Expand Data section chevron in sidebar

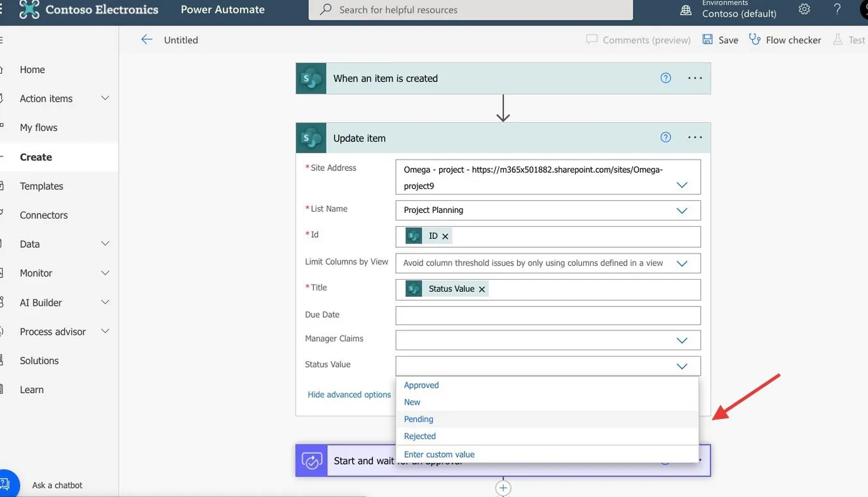(105, 243)
